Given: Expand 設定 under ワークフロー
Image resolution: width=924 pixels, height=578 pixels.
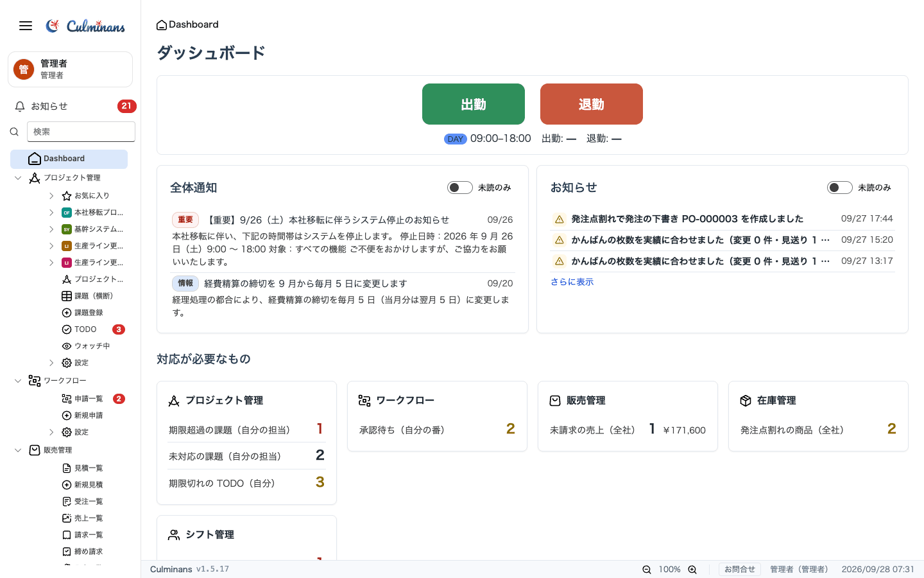Looking at the screenshot, I should point(51,432).
